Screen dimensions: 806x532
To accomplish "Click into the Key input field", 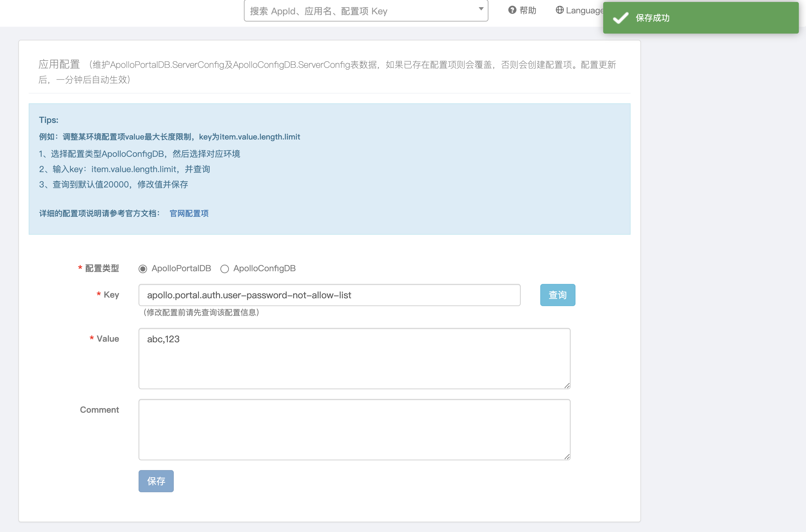I will click(x=329, y=295).
